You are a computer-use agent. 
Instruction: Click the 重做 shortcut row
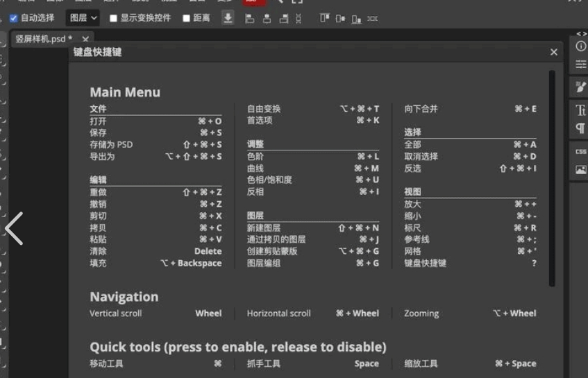coord(156,192)
